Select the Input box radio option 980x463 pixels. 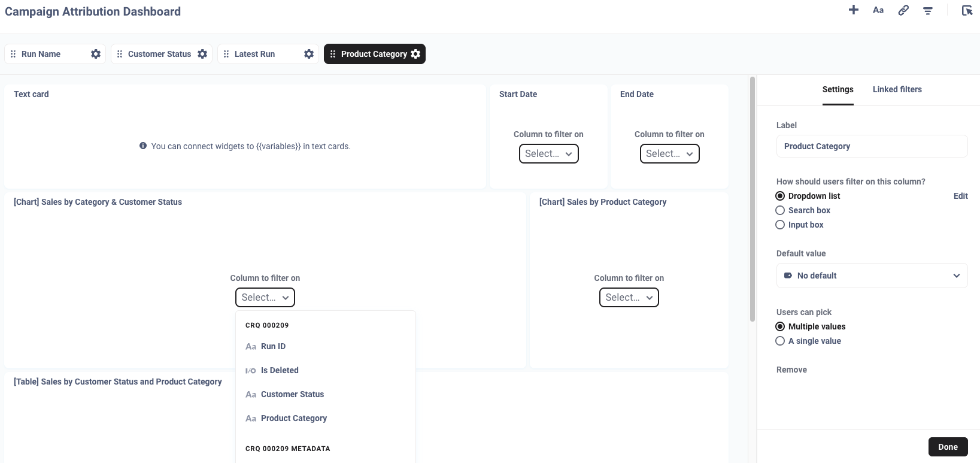pyautogui.click(x=780, y=225)
